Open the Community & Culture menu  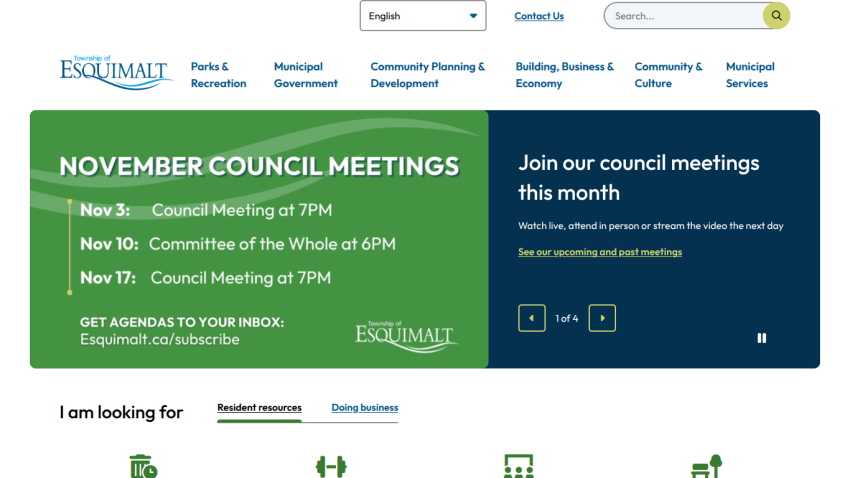pos(668,75)
